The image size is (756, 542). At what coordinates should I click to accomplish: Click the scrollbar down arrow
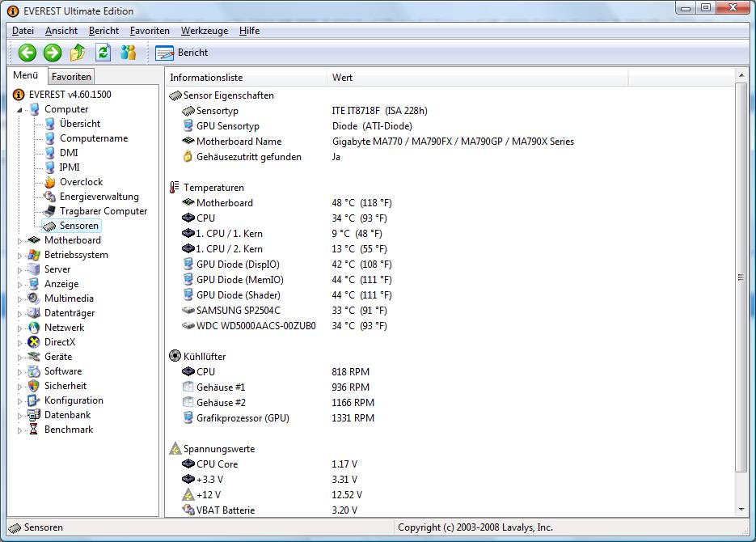tap(741, 510)
